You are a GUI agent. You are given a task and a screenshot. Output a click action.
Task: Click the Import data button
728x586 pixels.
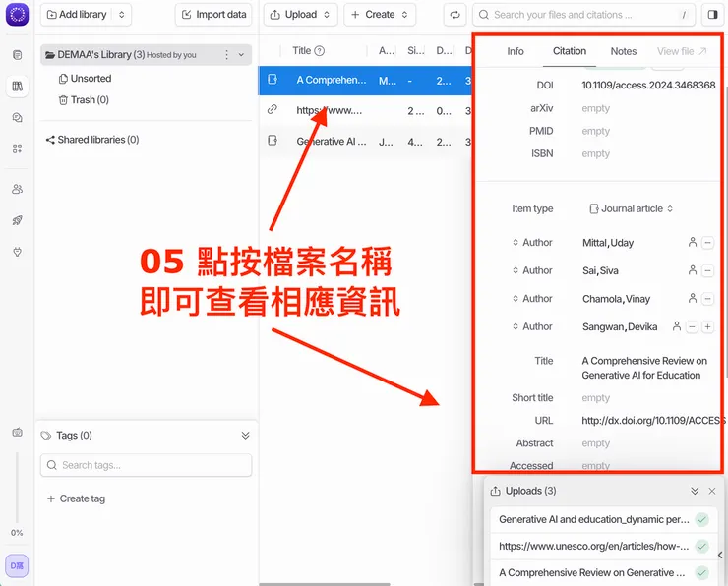213,15
